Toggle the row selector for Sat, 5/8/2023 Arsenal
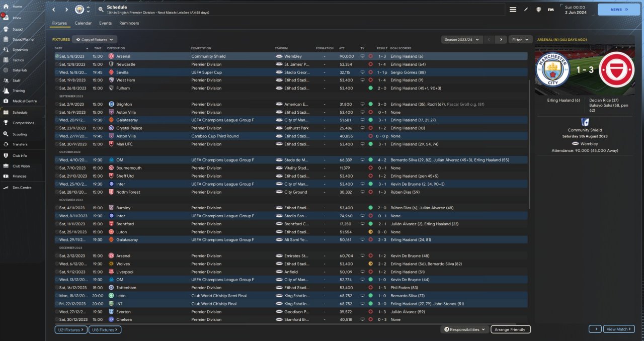This screenshot has height=341, width=644. click(57, 56)
